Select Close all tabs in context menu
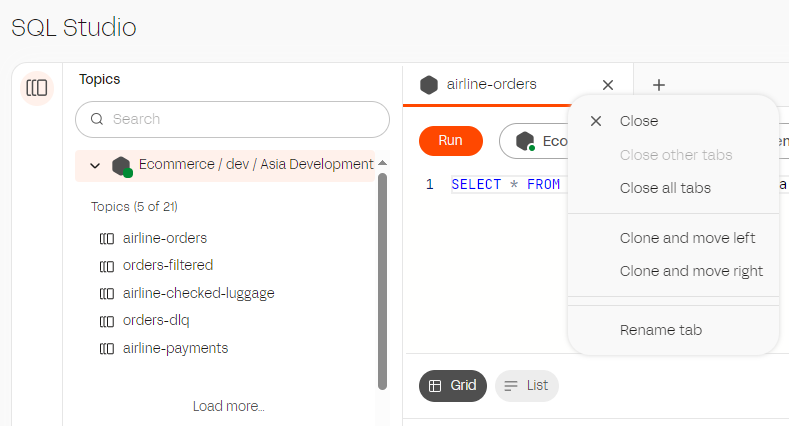This screenshot has height=426, width=789. (x=665, y=188)
